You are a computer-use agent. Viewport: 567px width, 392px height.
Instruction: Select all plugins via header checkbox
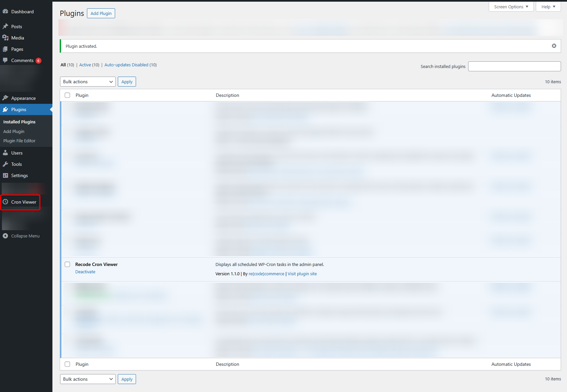[67, 95]
